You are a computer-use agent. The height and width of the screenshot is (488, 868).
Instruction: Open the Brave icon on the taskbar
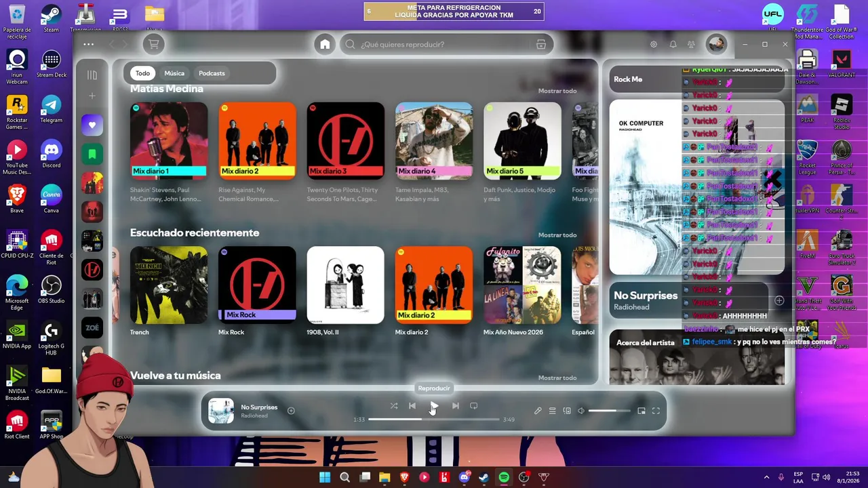405,477
